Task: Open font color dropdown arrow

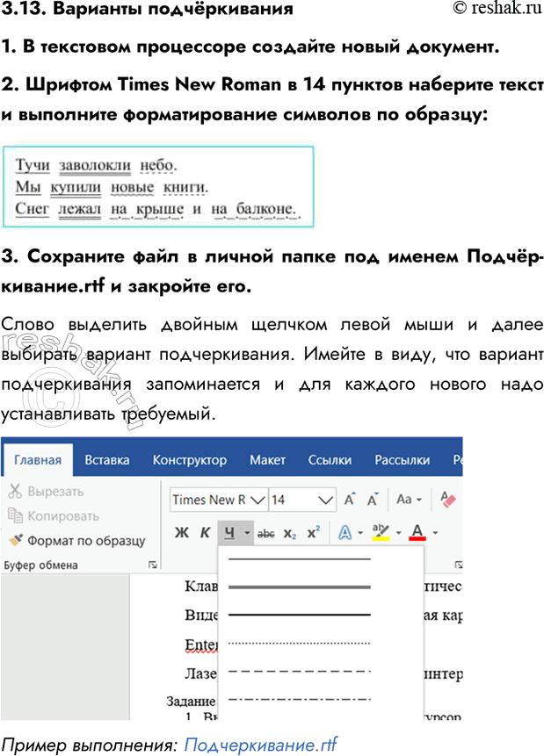Action: click(x=435, y=533)
